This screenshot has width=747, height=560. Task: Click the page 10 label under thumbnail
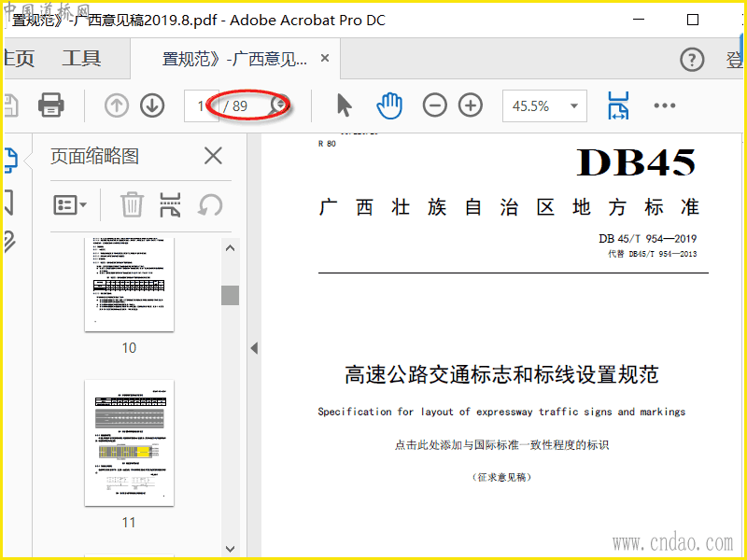[129, 347]
